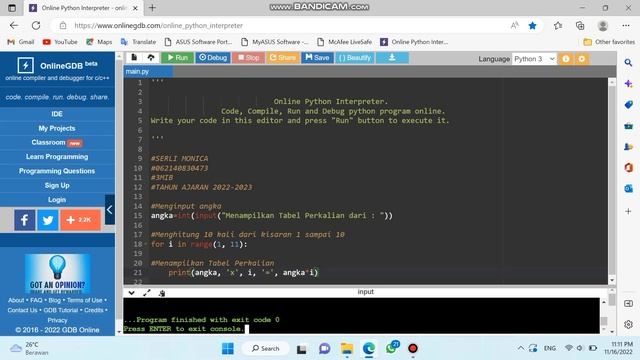
Task: Click the browser address bar
Action: tap(286, 25)
